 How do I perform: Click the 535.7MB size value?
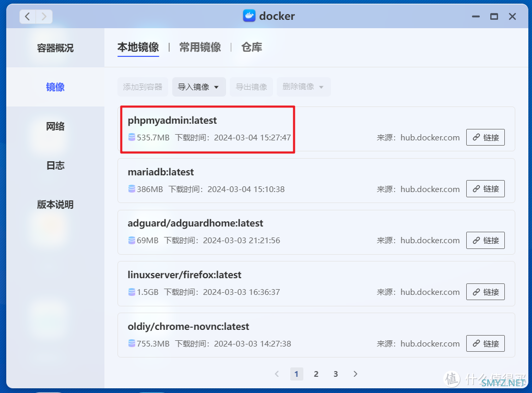(x=153, y=137)
